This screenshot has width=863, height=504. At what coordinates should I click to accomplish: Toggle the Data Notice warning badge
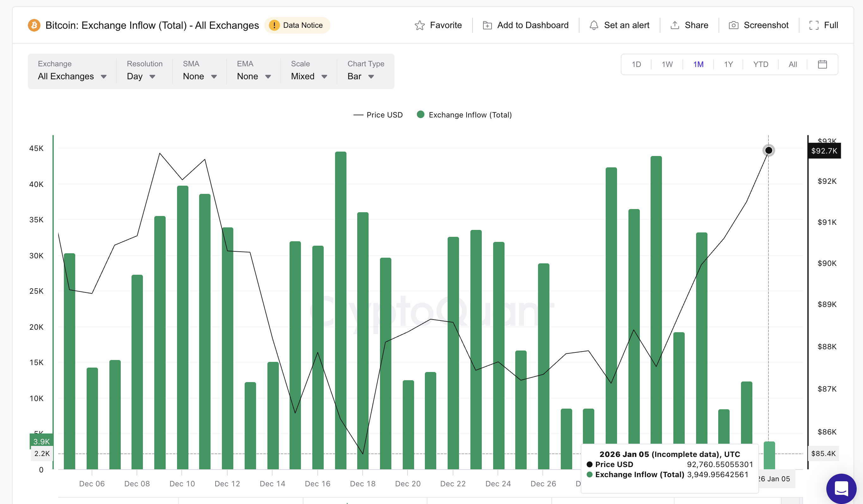297,25
